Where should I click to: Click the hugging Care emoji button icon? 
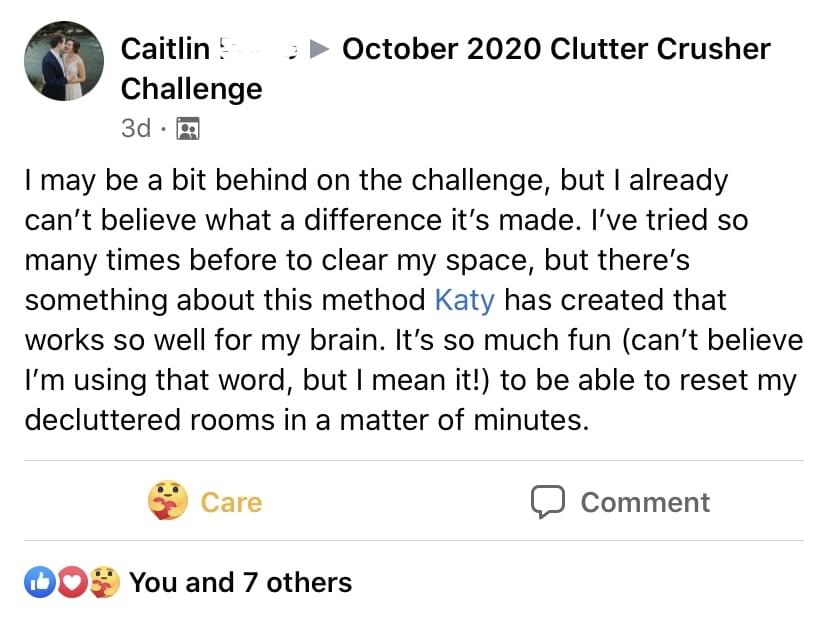pos(167,500)
